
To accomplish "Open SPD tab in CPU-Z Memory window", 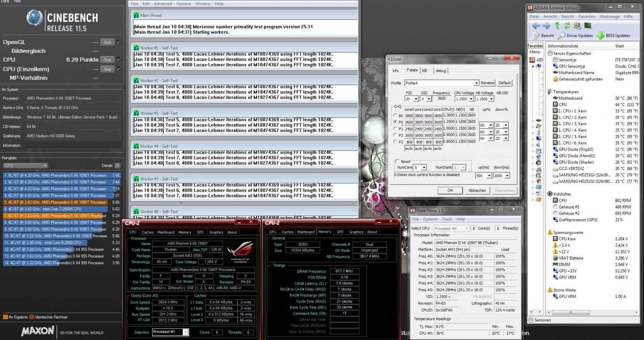I will pyautogui.click(x=340, y=232).
